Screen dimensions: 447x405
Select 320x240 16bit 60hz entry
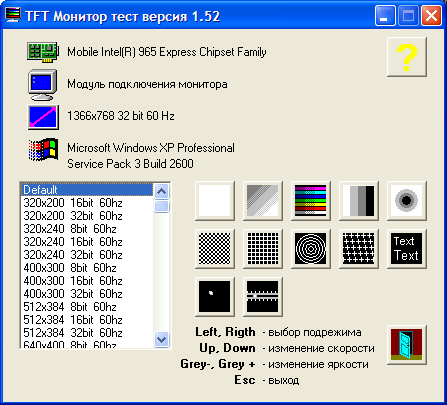tap(87, 242)
